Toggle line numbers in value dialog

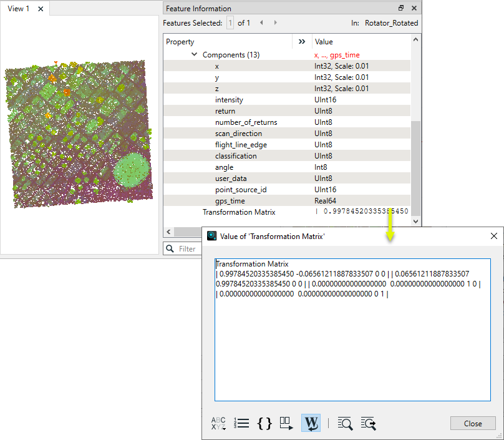[x=241, y=423]
